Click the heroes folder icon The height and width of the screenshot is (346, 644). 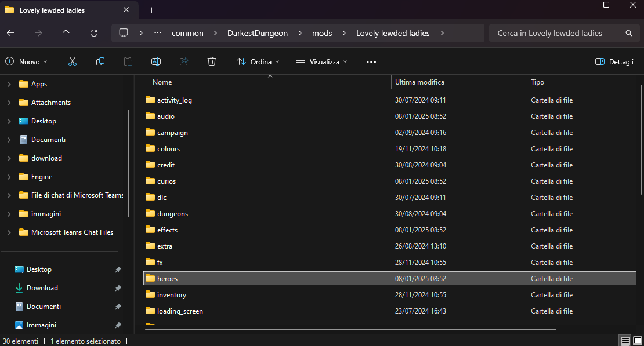(x=150, y=278)
